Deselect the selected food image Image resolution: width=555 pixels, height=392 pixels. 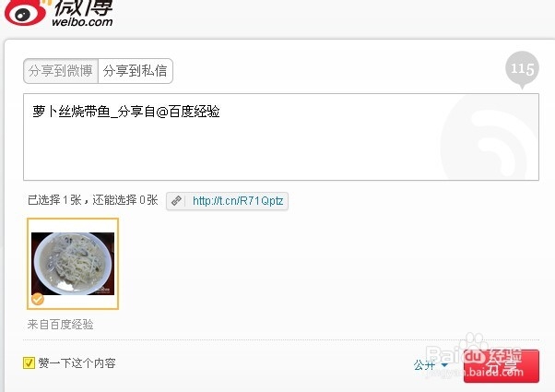point(73,264)
